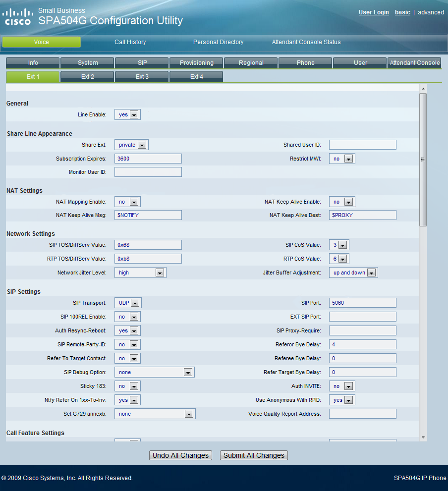This screenshot has width=448, height=491.
Task: Expand the SIP Debug Option dropdown
Action: tap(154, 373)
